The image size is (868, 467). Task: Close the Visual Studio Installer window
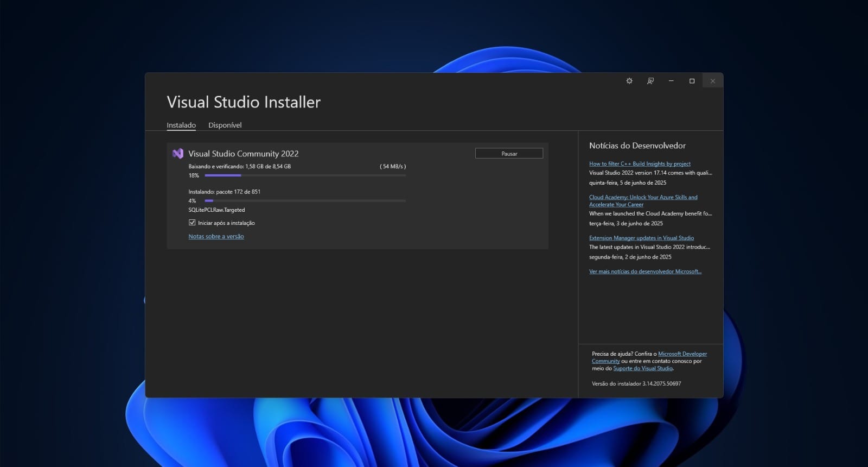[x=713, y=81]
